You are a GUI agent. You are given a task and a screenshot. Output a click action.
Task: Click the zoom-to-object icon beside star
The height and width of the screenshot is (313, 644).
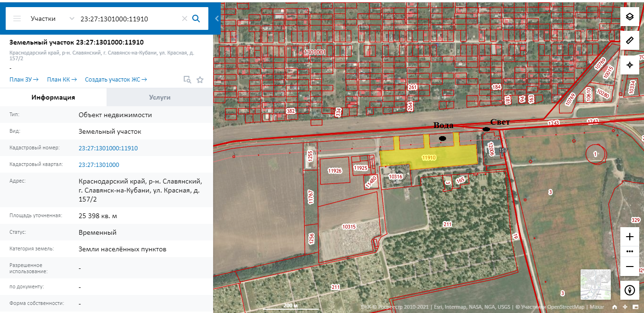coord(188,80)
